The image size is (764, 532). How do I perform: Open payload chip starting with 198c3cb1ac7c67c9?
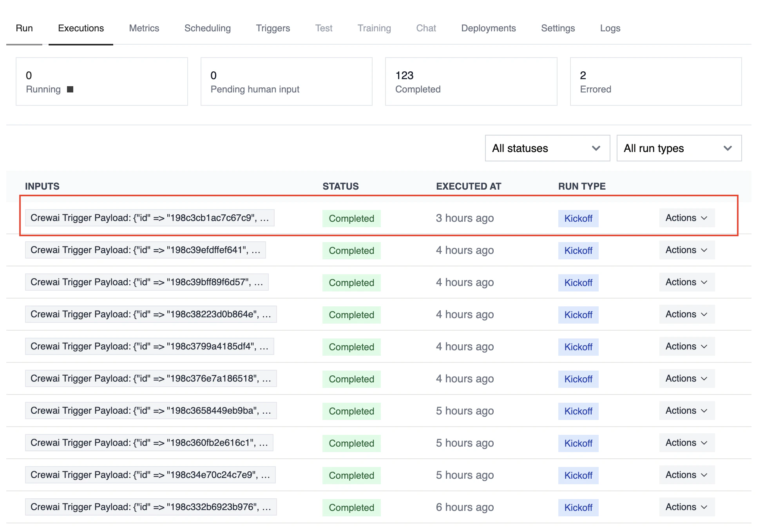[x=150, y=218]
